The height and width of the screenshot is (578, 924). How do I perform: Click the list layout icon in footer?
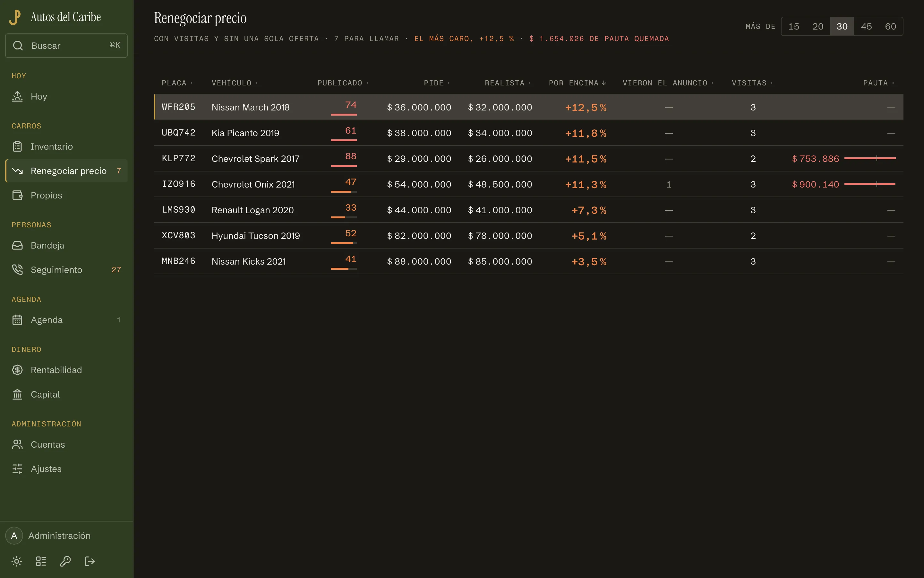(41, 561)
